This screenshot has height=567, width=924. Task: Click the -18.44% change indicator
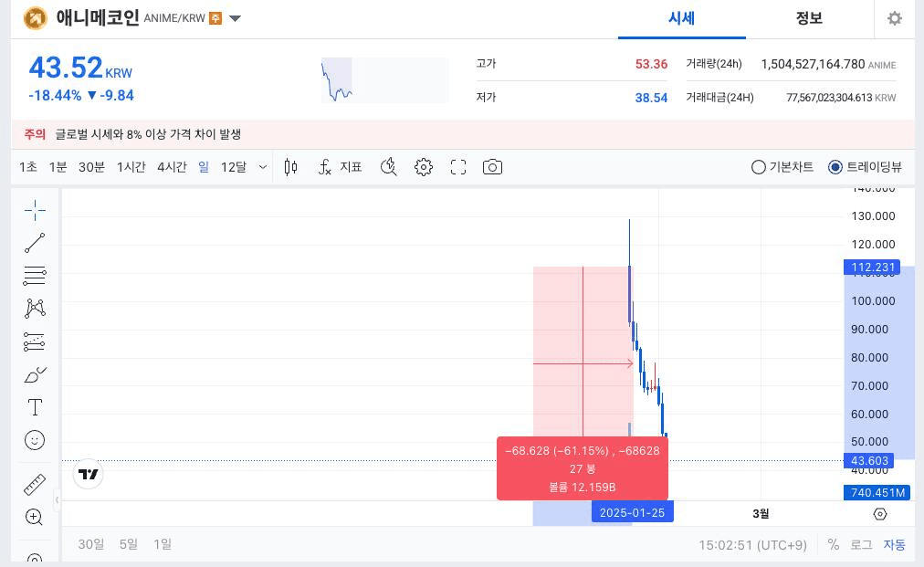[x=55, y=96]
